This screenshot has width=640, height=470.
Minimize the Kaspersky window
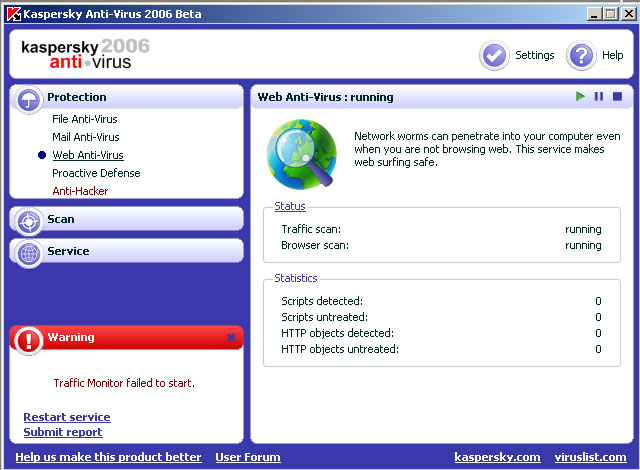[x=594, y=14]
